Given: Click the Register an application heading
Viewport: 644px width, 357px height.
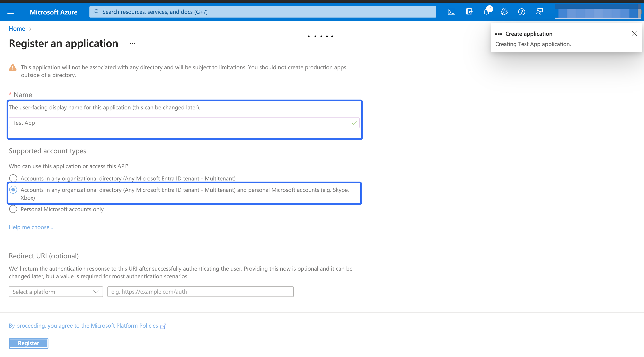Looking at the screenshot, I should pyautogui.click(x=64, y=44).
